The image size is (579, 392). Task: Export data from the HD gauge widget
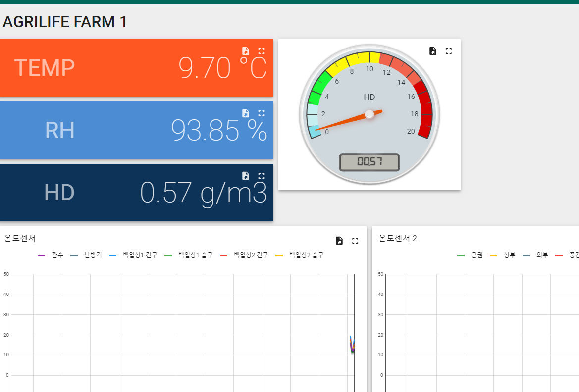pyautogui.click(x=433, y=51)
